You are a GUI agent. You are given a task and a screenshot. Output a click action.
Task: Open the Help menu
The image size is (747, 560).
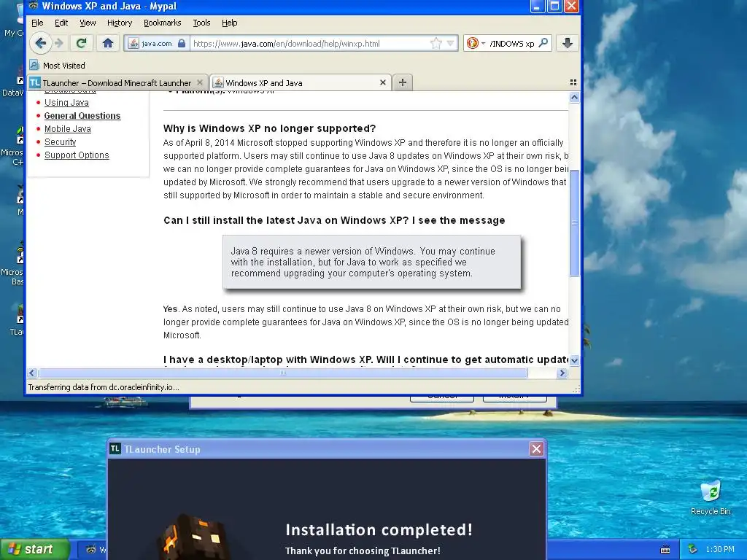tap(229, 23)
